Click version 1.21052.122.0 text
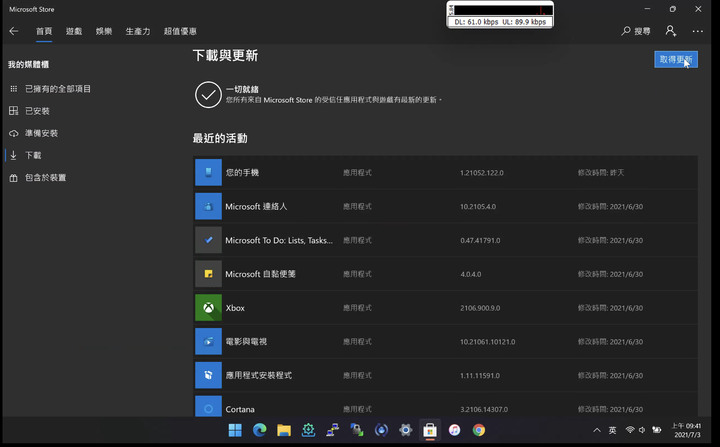 [x=482, y=173]
